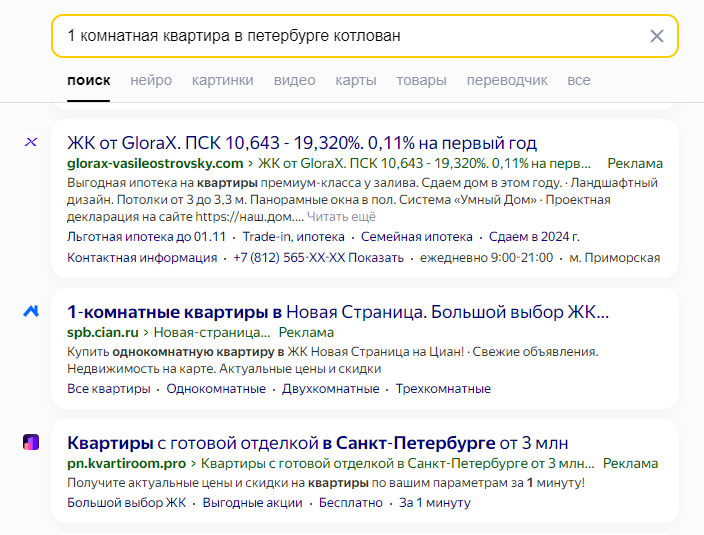Click "ежедневно 9:00-21:00" working hours

486,258
